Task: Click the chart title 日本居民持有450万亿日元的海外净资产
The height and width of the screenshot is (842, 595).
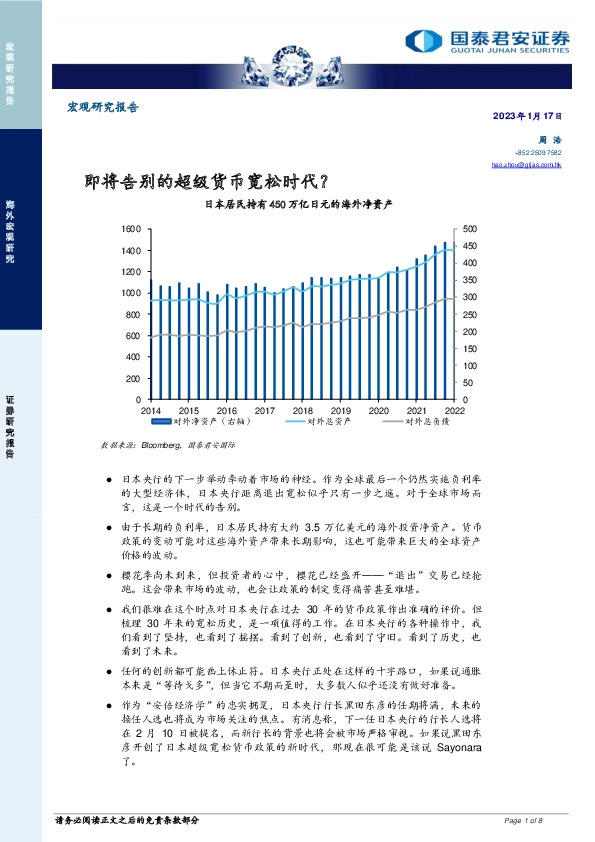Action: click(x=299, y=205)
